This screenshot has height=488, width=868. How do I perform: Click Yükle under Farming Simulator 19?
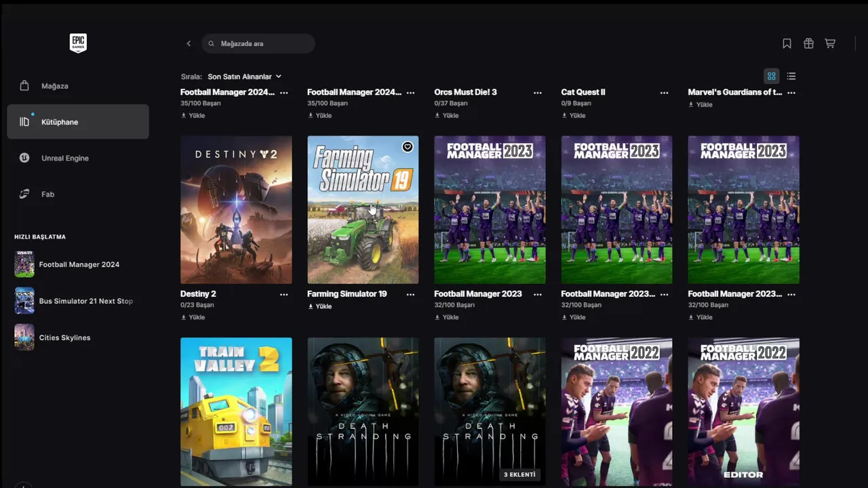tap(319, 306)
